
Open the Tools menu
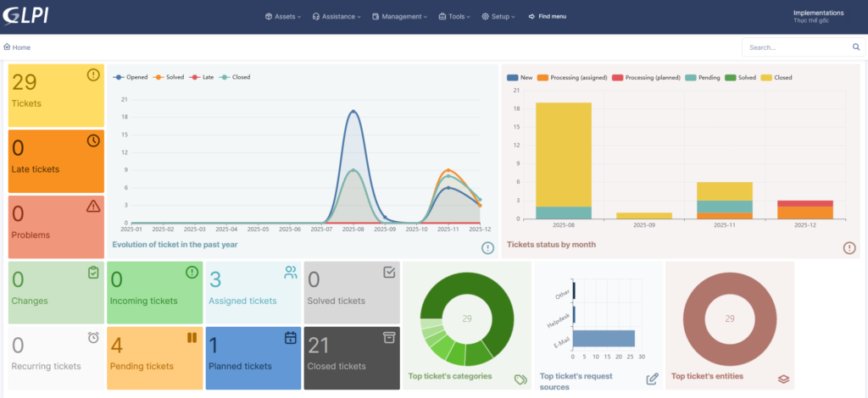coord(453,16)
